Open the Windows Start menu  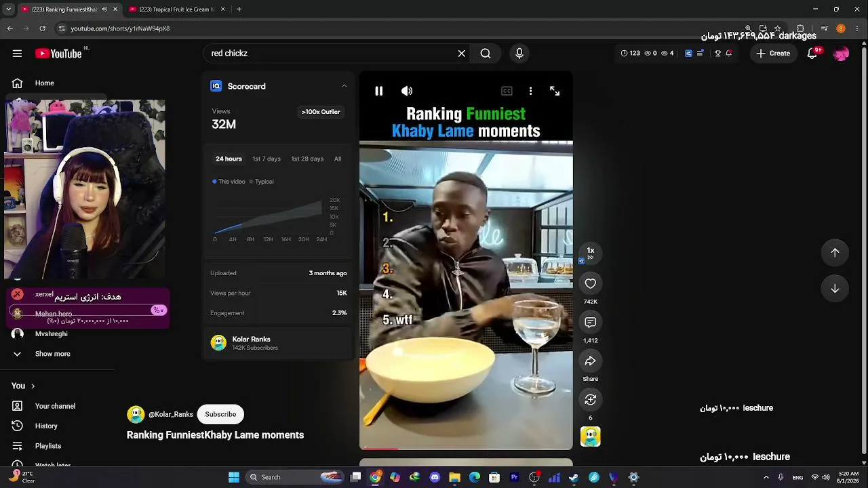click(x=233, y=477)
